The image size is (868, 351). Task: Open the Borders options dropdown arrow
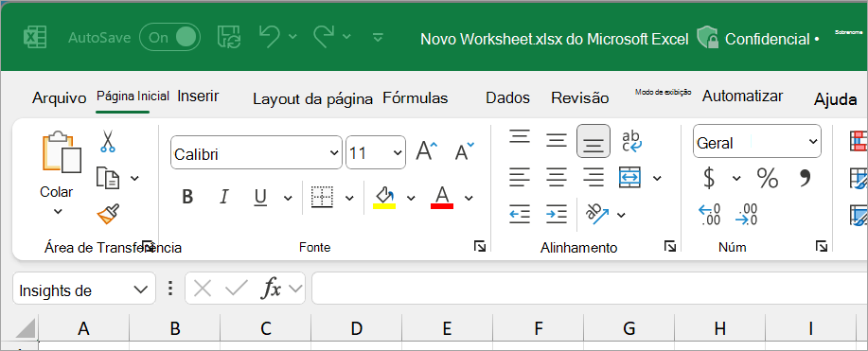coord(349,198)
